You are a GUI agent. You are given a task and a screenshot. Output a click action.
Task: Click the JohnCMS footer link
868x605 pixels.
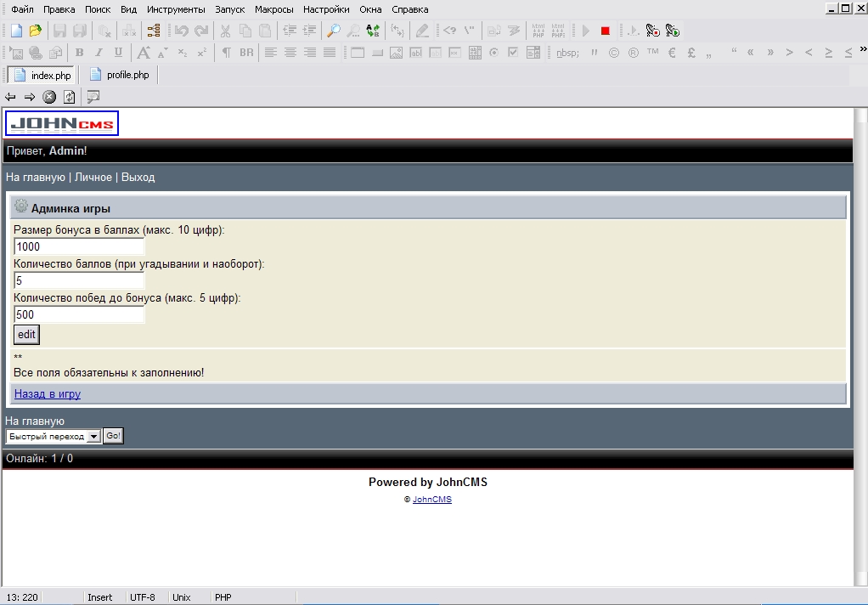pyautogui.click(x=431, y=499)
